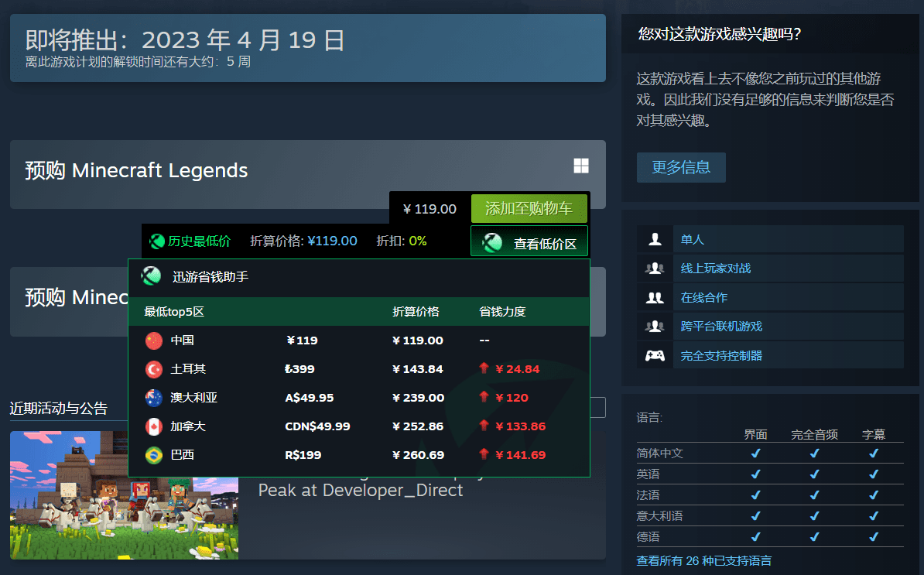
Task: Click the 迅游省钱助手 logo icon
Action: [x=150, y=276]
